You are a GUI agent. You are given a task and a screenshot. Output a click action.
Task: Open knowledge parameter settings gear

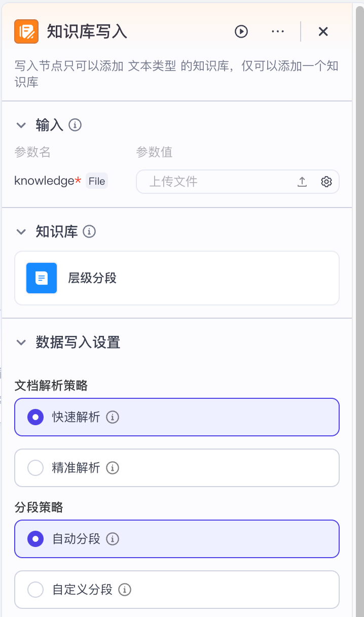[326, 182]
